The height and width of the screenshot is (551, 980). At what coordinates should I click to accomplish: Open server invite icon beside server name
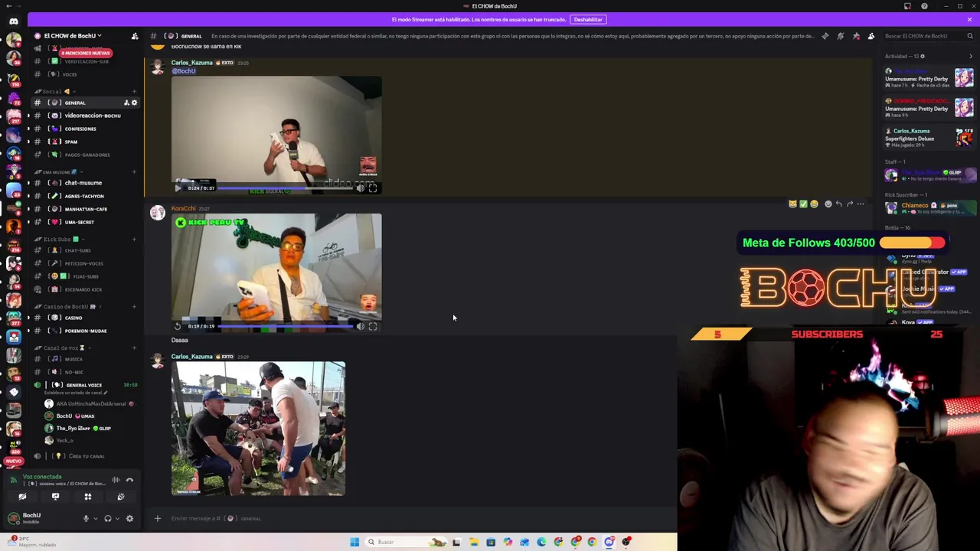(135, 36)
